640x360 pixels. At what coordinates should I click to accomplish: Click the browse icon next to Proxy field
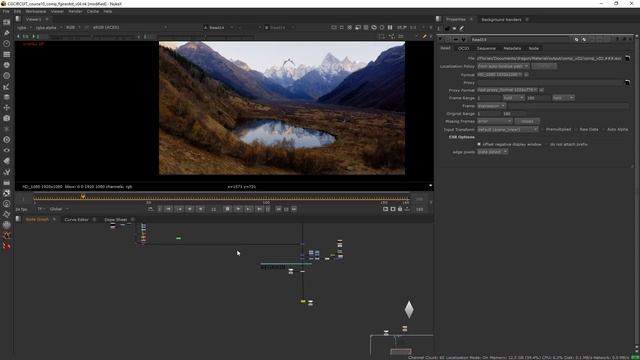(x=627, y=83)
